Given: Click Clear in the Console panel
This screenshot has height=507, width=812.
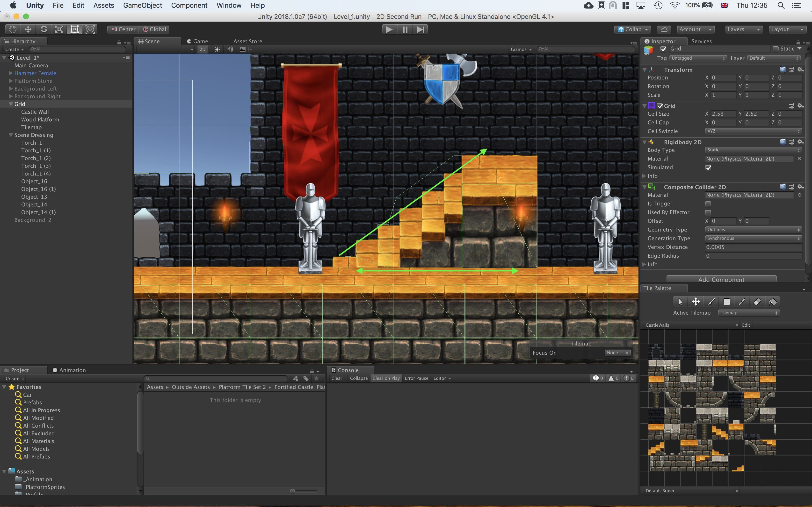Looking at the screenshot, I should click(x=337, y=378).
